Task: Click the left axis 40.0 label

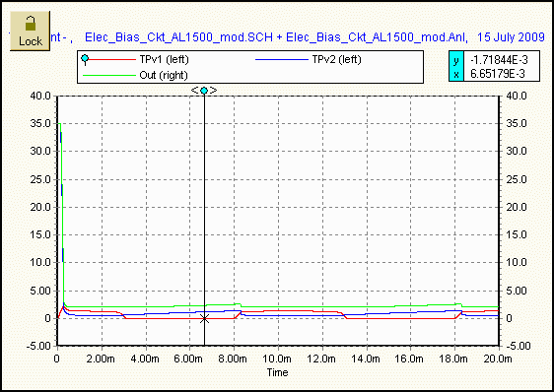Action: tap(40, 96)
